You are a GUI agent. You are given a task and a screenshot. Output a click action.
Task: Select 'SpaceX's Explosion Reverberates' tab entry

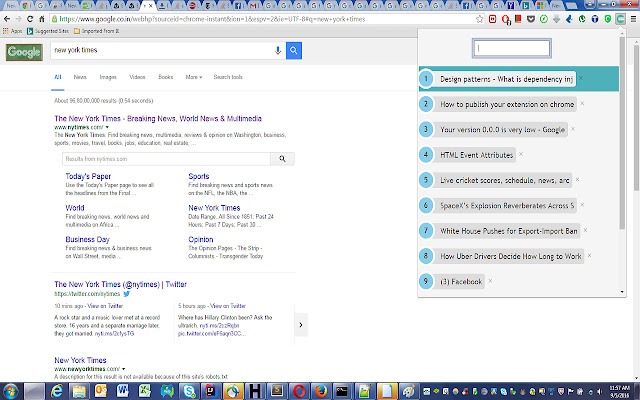507,205
